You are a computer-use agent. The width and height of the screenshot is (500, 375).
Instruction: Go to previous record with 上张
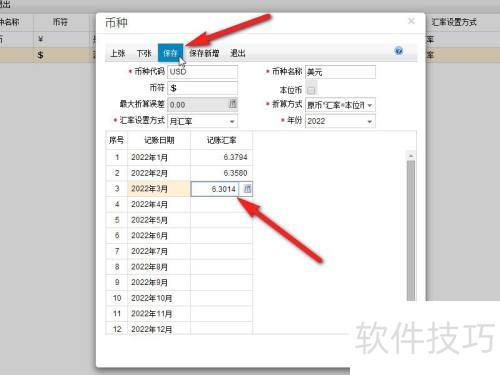coord(118,53)
